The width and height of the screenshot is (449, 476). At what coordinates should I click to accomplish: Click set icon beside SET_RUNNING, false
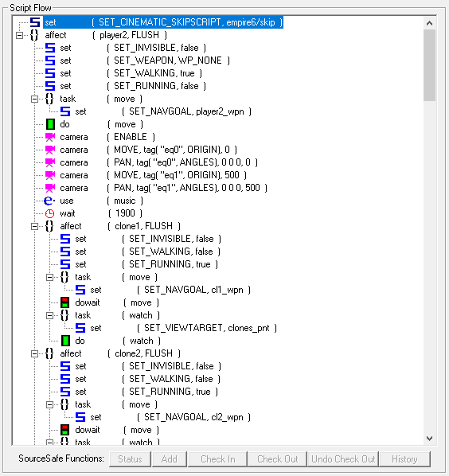coord(50,86)
